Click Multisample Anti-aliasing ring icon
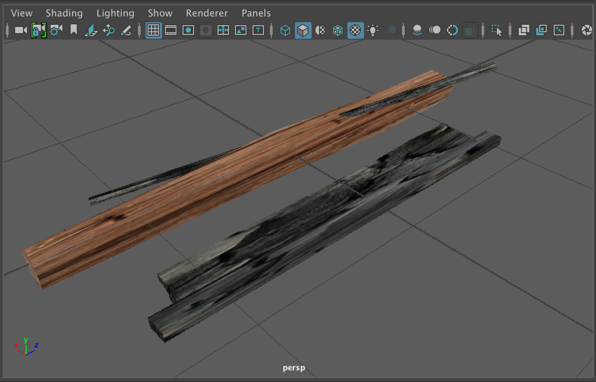 (x=452, y=30)
